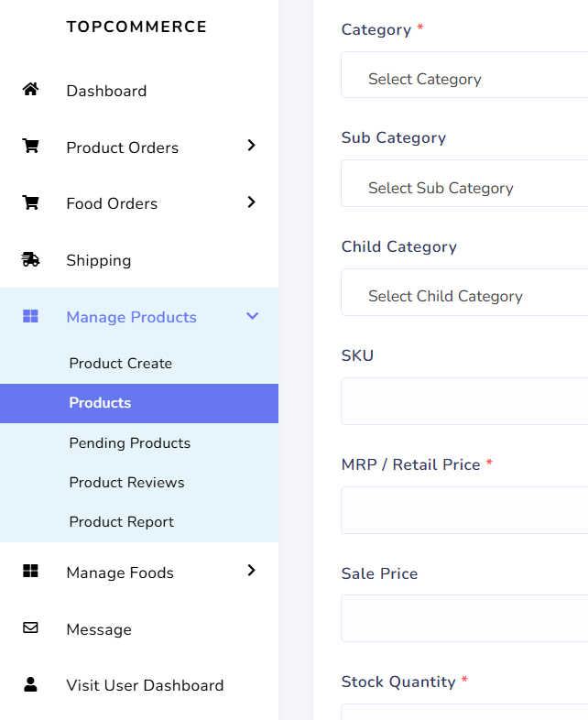The image size is (588, 720).
Task: Click the Food Orders cart icon
Action: 31,202
